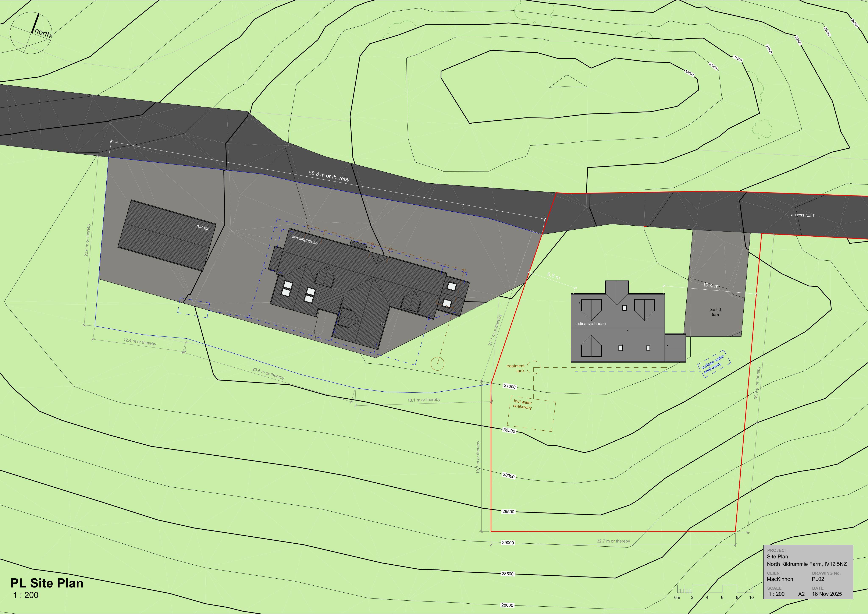Click the 'PL Site Plan' drawing title
Screen dimensions: 868x614
[x=47, y=583]
